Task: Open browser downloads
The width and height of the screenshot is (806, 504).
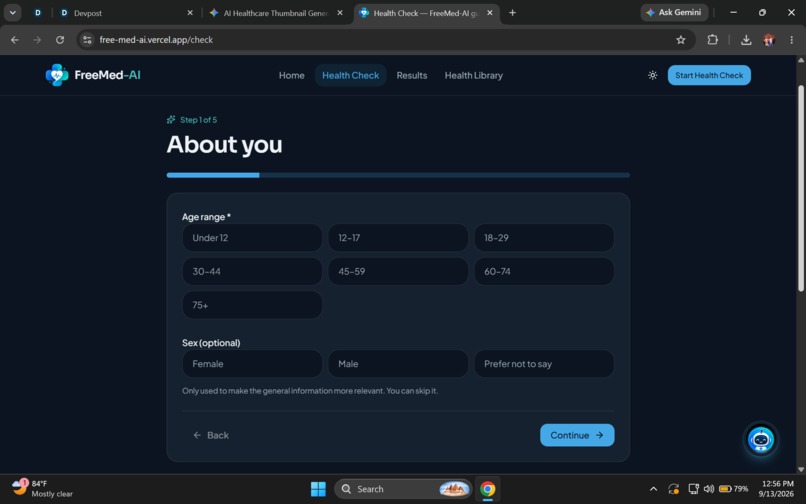Action: coord(746,40)
